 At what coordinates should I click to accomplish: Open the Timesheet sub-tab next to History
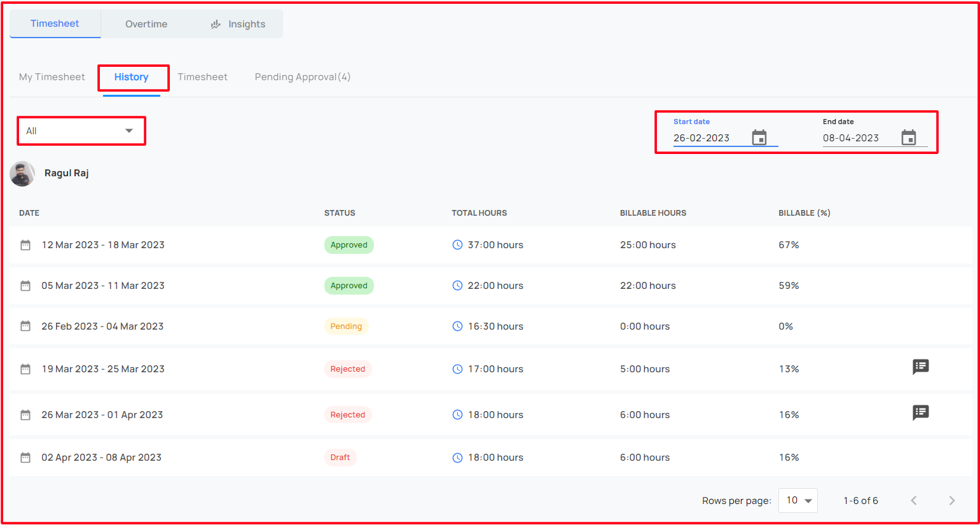point(202,77)
